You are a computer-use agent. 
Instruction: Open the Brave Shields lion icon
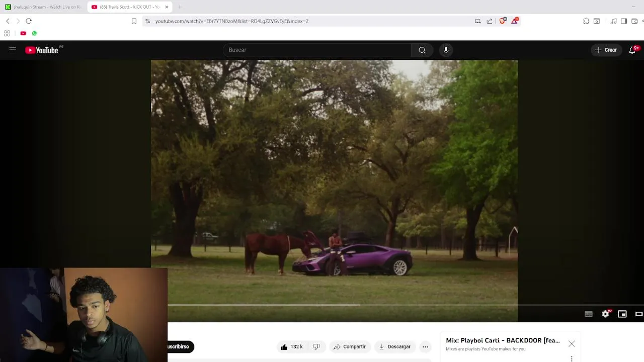[502, 21]
